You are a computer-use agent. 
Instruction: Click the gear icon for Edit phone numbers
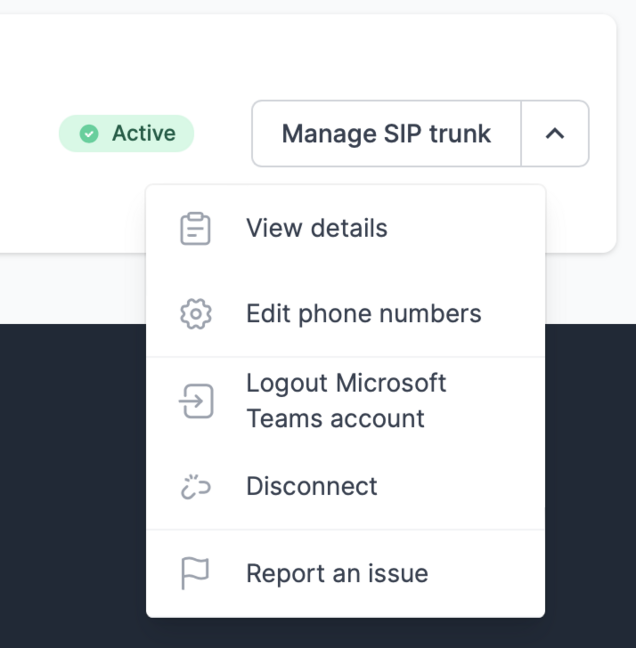(196, 314)
